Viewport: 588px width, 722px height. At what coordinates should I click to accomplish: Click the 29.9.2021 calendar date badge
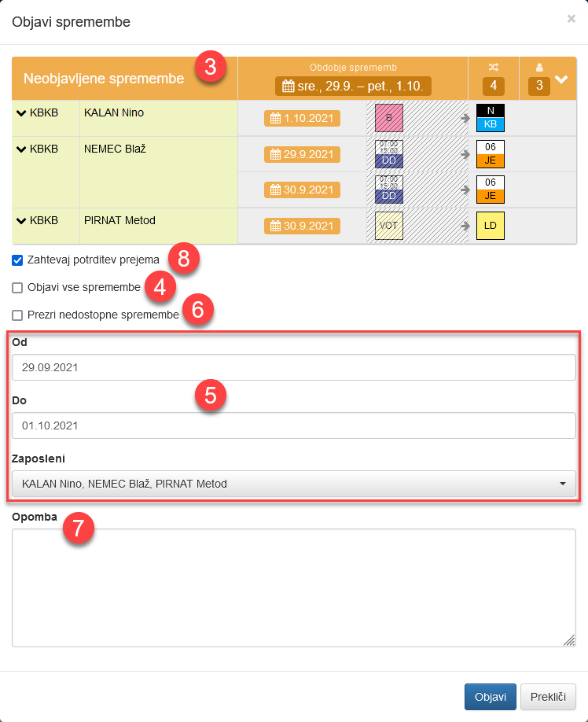coord(303,154)
